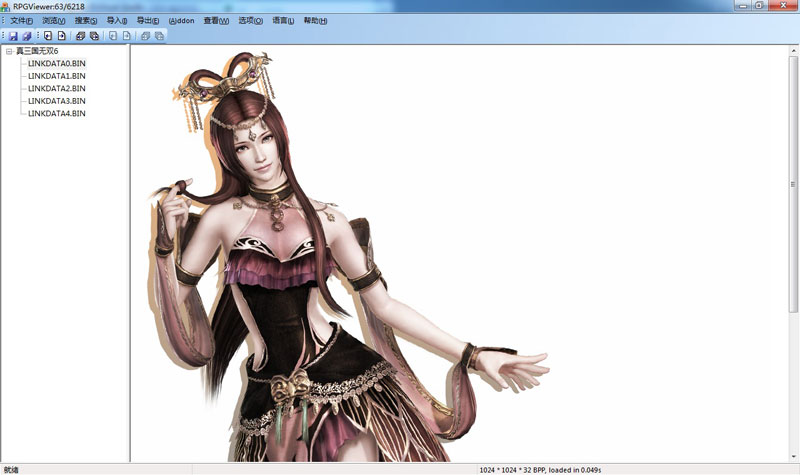
Task: Select LINKDATA1.BIN in the file tree
Action: point(56,76)
